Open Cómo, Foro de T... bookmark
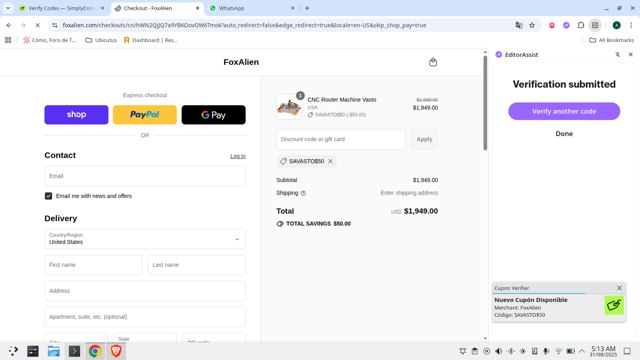 49,40
